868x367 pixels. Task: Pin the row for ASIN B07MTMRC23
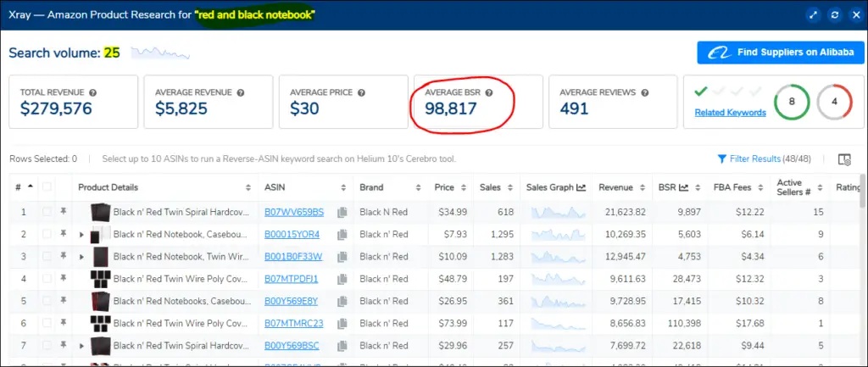point(63,323)
